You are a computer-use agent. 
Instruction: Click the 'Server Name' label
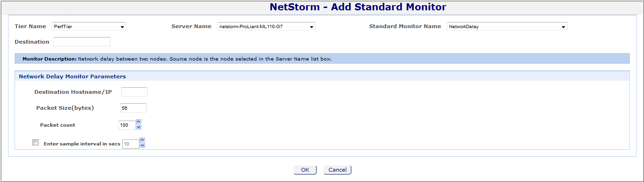[191, 26]
